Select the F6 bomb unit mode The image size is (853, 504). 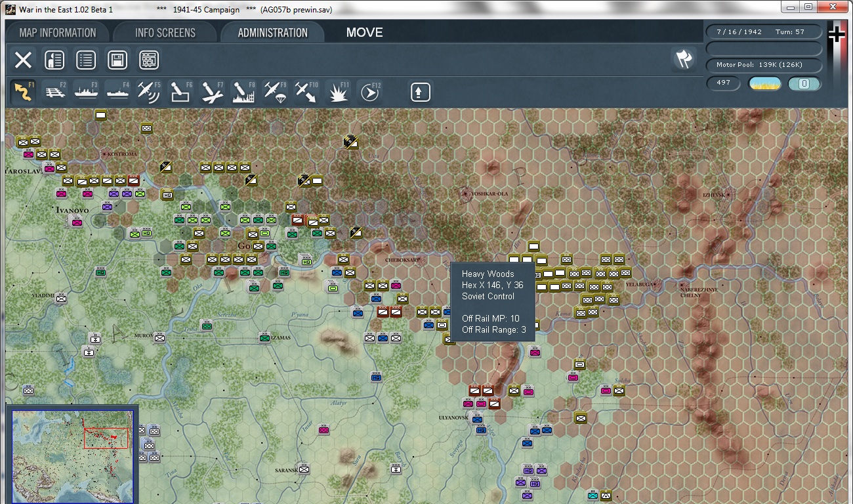pyautogui.click(x=180, y=92)
